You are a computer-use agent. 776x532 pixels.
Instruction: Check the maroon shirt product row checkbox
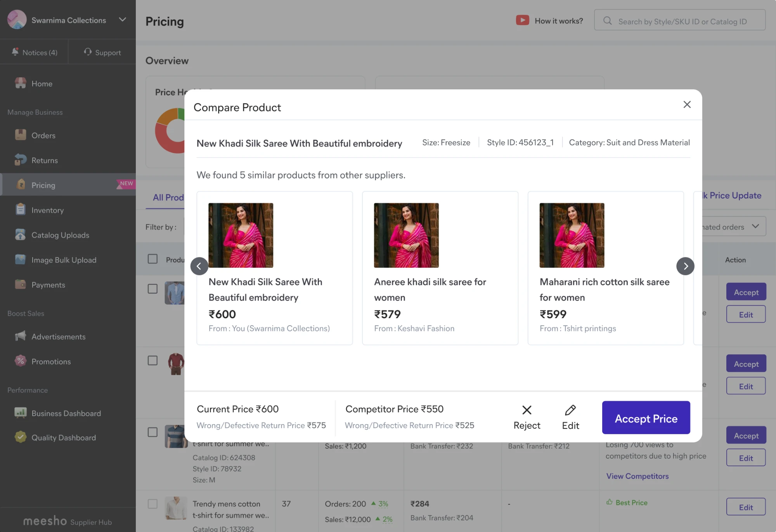coord(152,360)
